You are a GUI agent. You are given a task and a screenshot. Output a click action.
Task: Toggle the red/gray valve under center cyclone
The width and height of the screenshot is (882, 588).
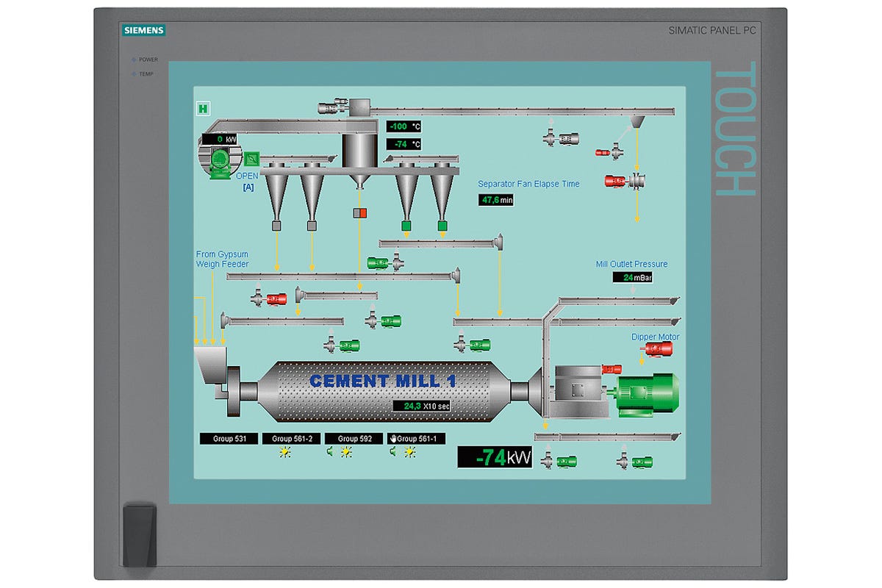click(360, 213)
